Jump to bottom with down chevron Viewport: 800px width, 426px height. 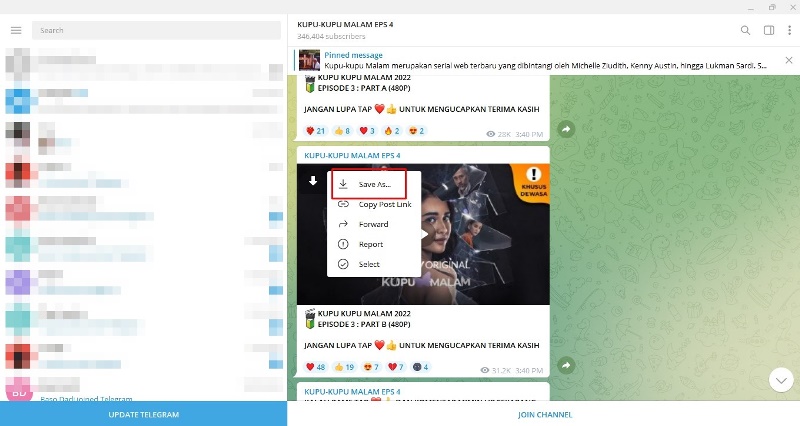pos(781,380)
